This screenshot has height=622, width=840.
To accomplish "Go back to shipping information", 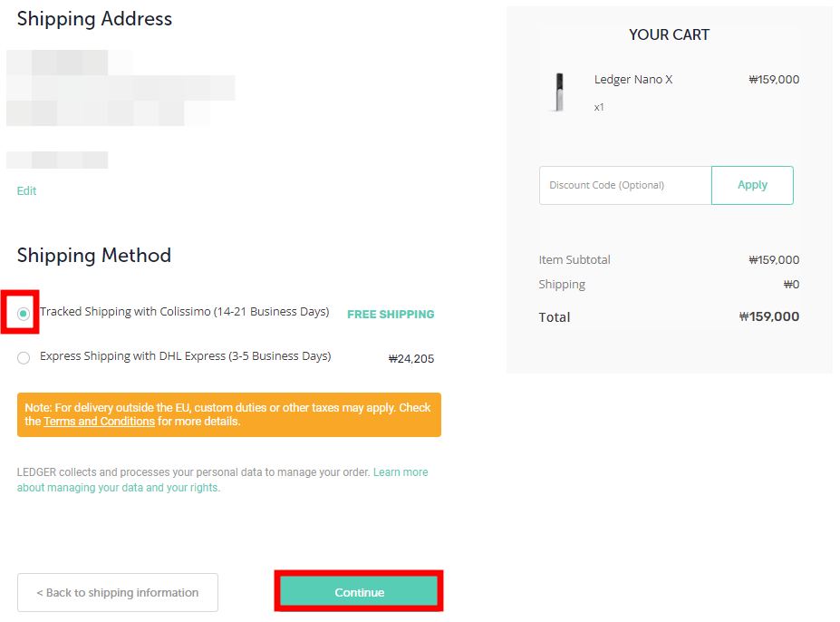I will pyautogui.click(x=117, y=592).
